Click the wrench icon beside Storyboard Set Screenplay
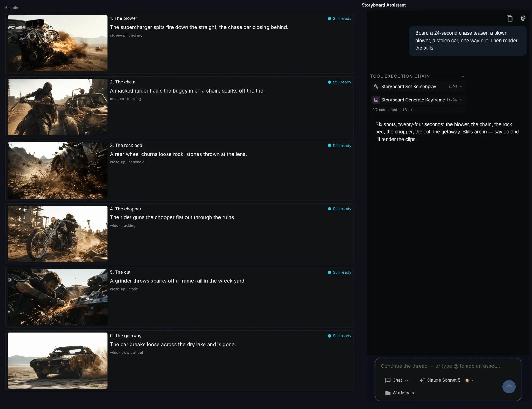532x409 pixels. pos(376,87)
